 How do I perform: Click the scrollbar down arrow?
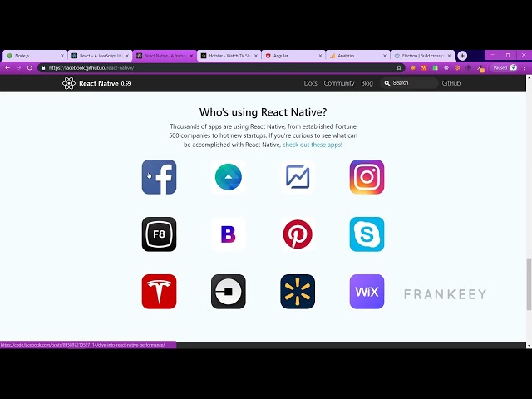tap(529, 346)
